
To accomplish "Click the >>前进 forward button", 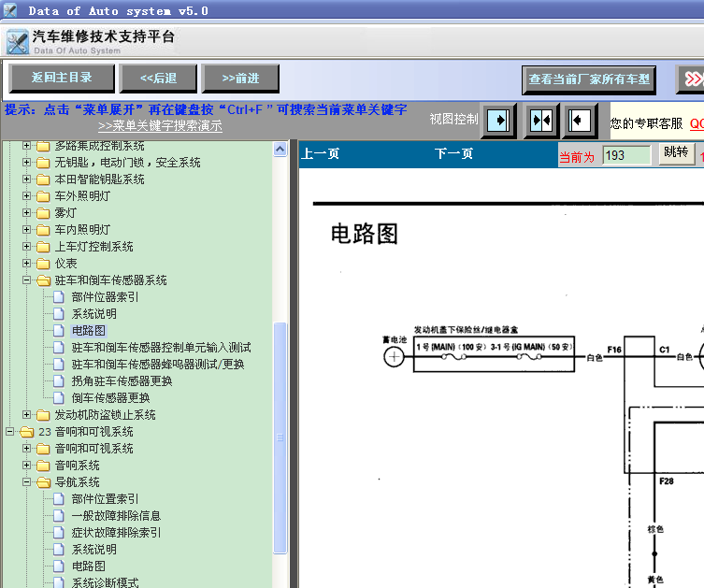I will click(x=240, y=79).
